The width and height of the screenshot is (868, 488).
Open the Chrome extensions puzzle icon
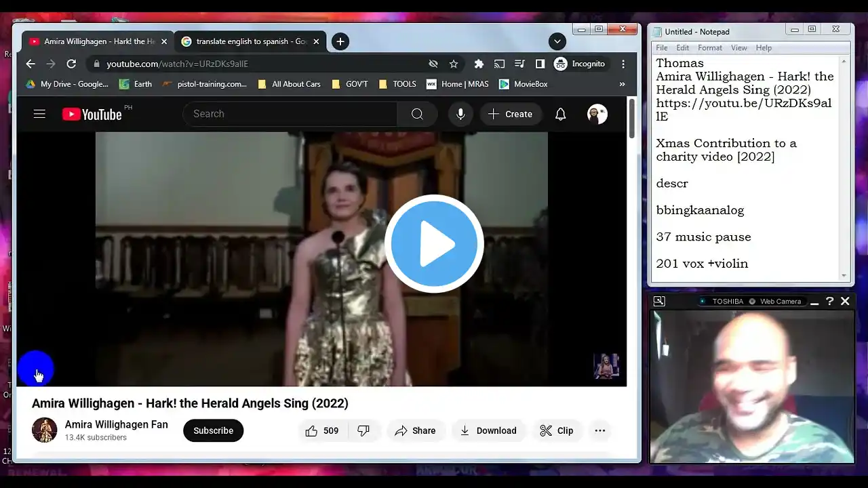click(x=479, y=64)
